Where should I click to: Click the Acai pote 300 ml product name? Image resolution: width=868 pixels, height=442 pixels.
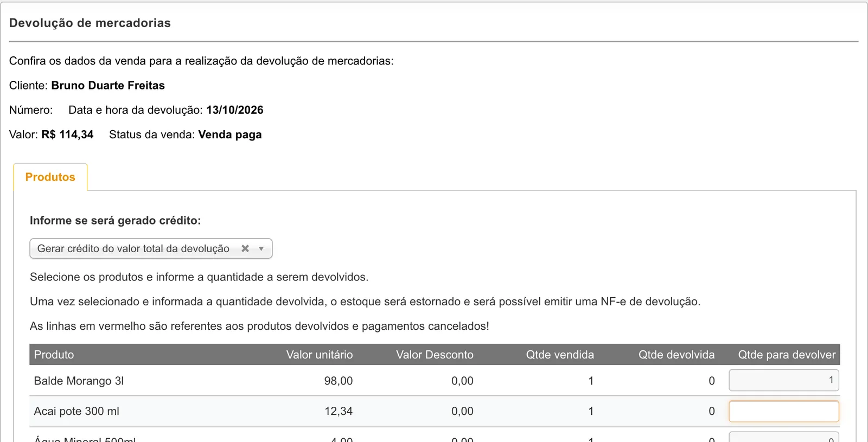coord(76,411)
